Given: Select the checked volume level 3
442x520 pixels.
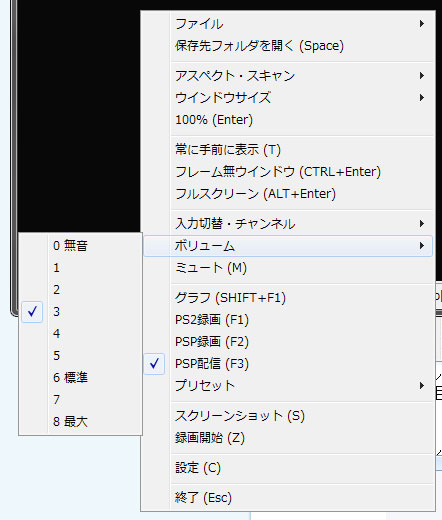Looking at the screenshot, I should [x=81, y=312].
